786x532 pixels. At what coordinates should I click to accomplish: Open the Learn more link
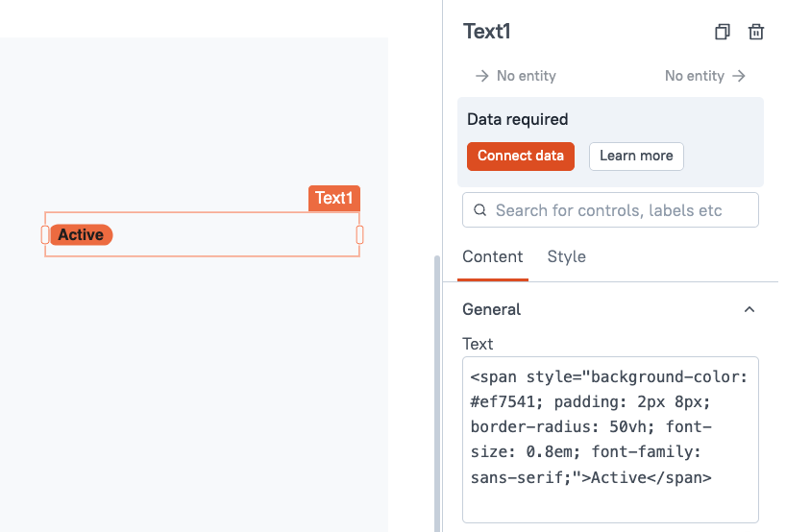coord(636,157)
